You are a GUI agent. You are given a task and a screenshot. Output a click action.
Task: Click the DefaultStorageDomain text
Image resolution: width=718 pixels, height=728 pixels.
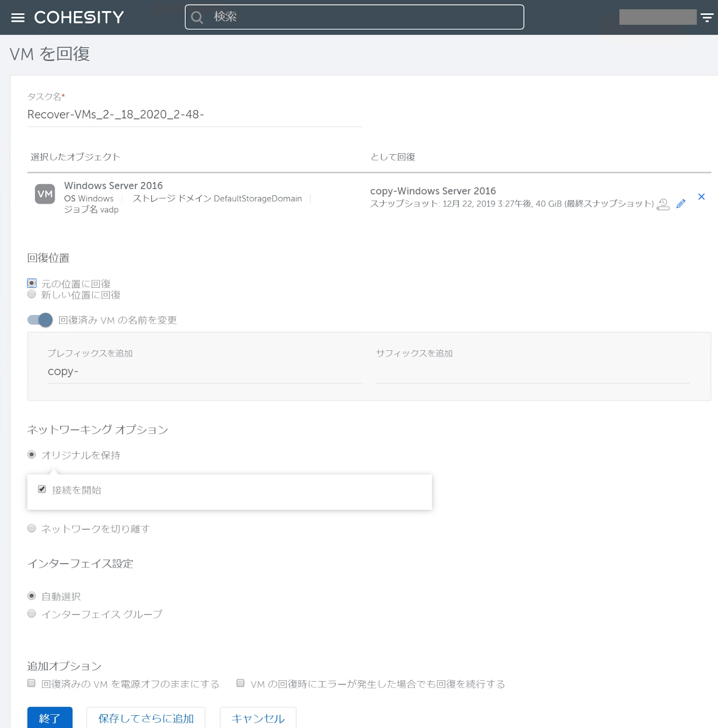pos(258,199)
